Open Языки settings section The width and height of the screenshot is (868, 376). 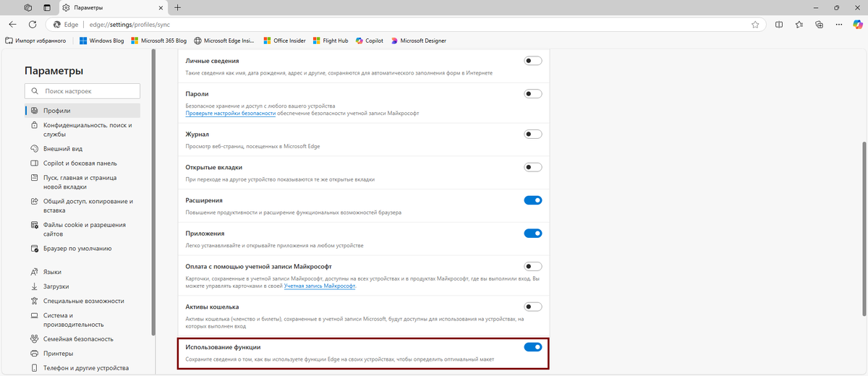click(82, 272)
